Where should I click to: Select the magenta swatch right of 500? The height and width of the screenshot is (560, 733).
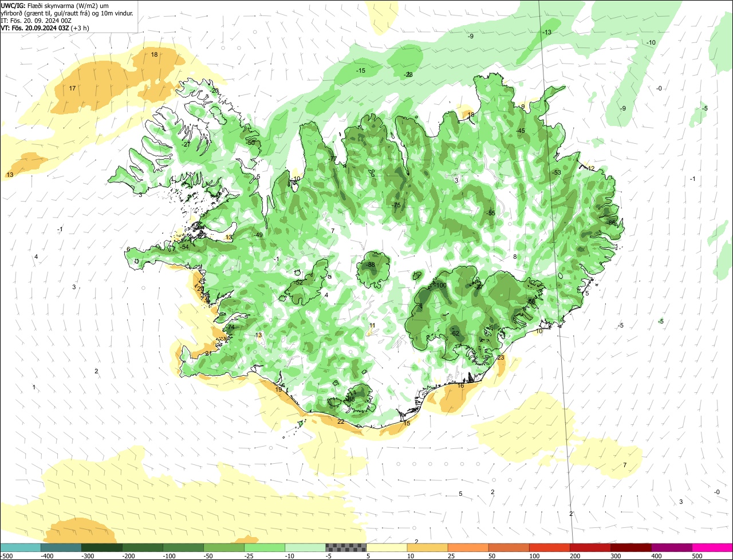(x=712, y=547)
